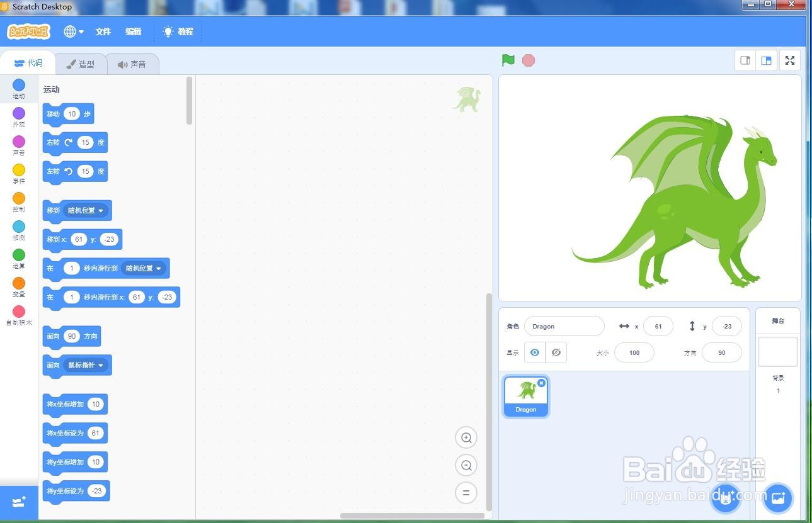Click the 左转 15 度 block

click(x=75, y=172)
